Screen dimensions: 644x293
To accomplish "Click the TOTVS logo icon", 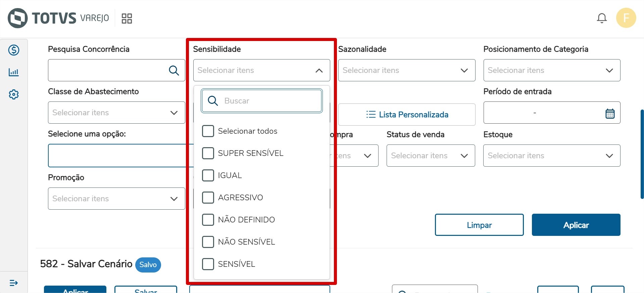I will click(x=17, y=18).
